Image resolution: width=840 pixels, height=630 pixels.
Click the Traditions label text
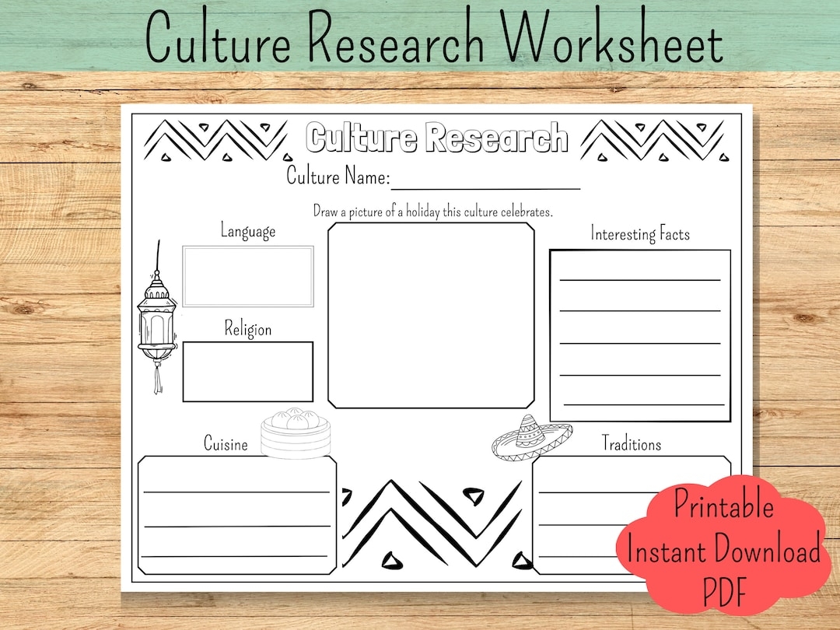(631, 444)
